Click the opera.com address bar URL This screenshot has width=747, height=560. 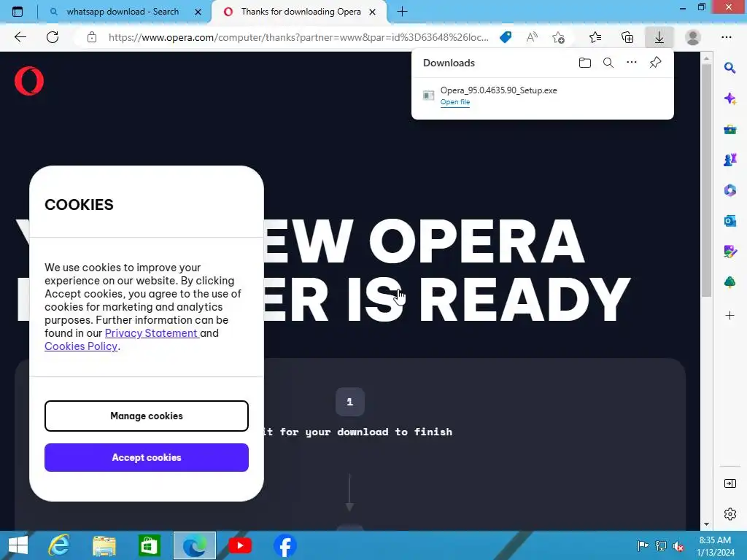point(298,37)
